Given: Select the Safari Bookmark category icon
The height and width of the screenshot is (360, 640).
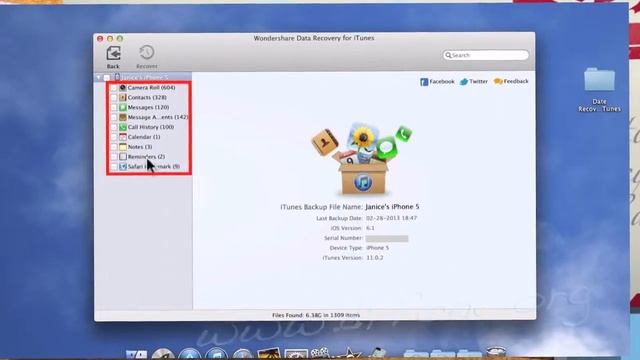Looking at the screenshot, I should click(x=123, y=167).
